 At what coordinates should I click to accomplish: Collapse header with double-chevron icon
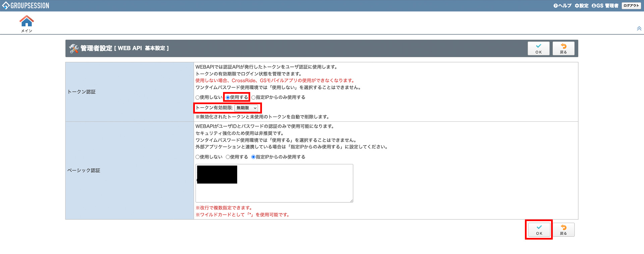click(639, 29)
